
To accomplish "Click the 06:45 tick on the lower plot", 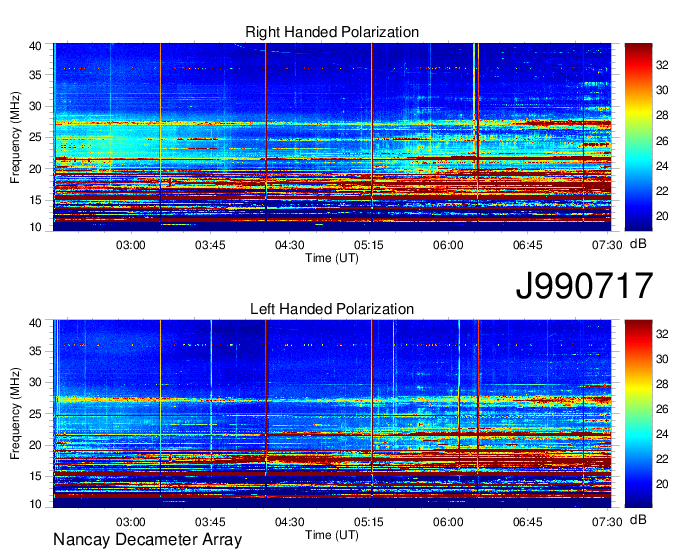I will [x=527, y=522].
